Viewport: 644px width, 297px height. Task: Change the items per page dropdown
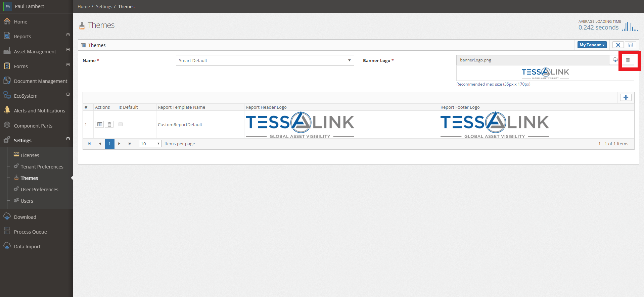150,144
